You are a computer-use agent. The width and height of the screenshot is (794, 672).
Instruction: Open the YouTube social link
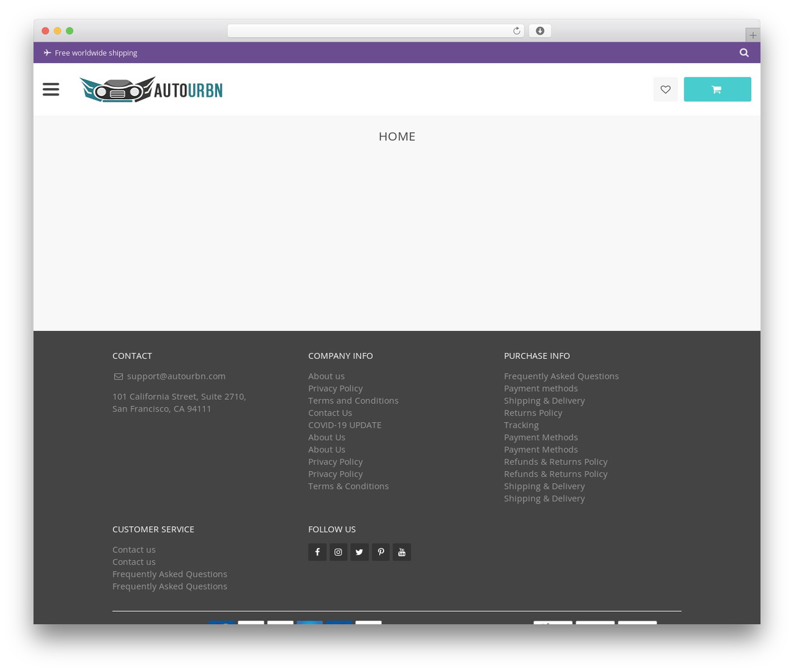pos(402,552)
